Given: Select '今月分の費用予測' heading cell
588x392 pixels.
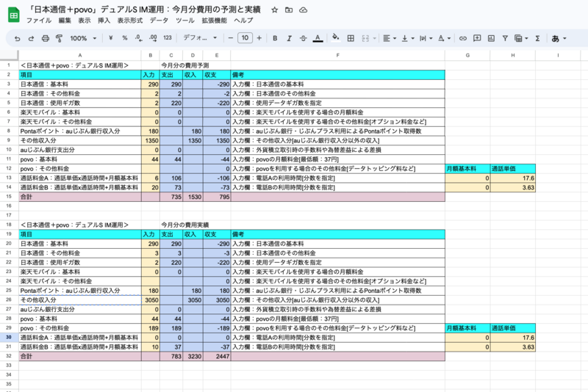Looking at the screenshot, I should [185, 65].
